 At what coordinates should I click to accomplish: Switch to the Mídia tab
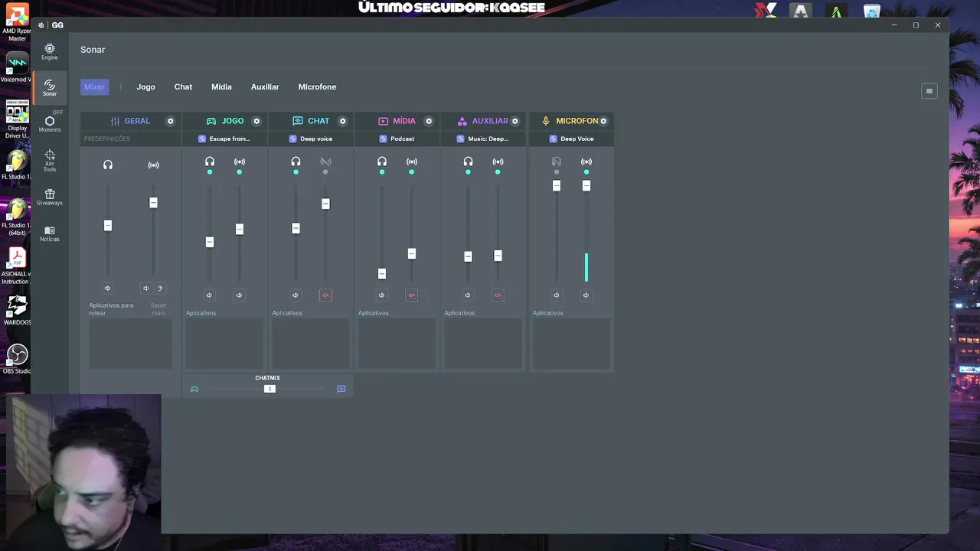point(221,87)
